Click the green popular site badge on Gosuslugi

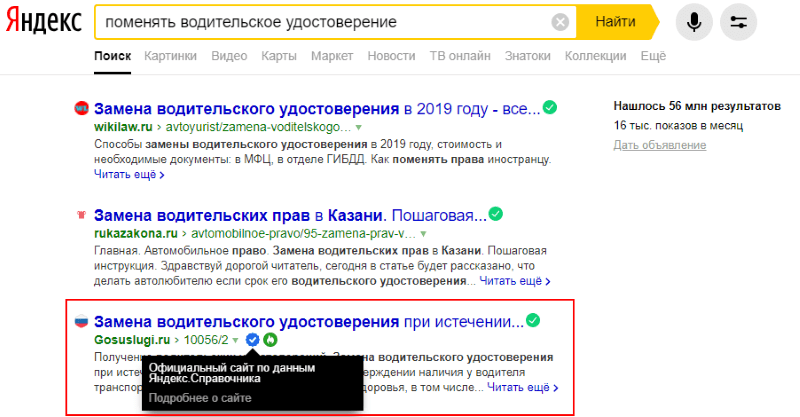[x=270, y=339]
